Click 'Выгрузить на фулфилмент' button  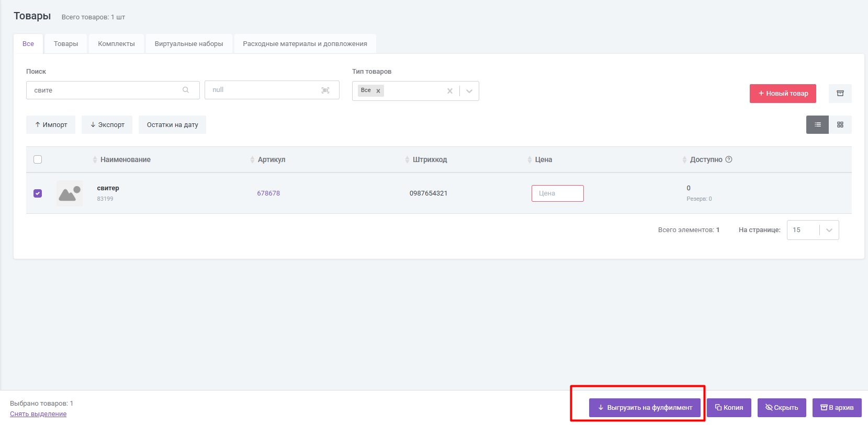[x=645, y=408]
